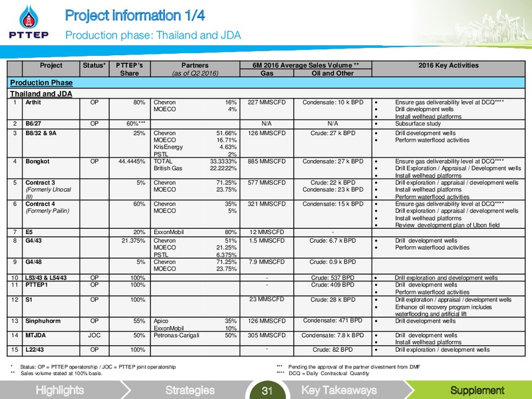Click footnote 'Sales volume stated at 100% basis.'
532x399 pixels.
point(61,374)
